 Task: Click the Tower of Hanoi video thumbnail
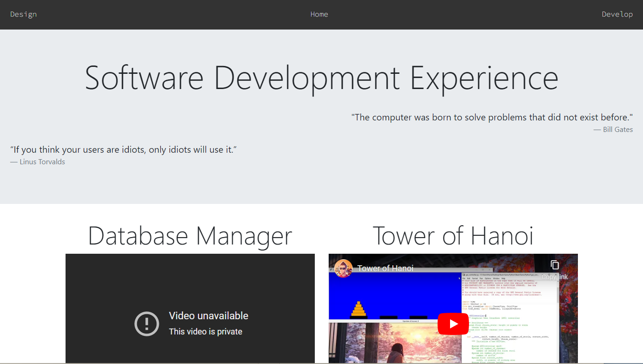click(453, 308)
